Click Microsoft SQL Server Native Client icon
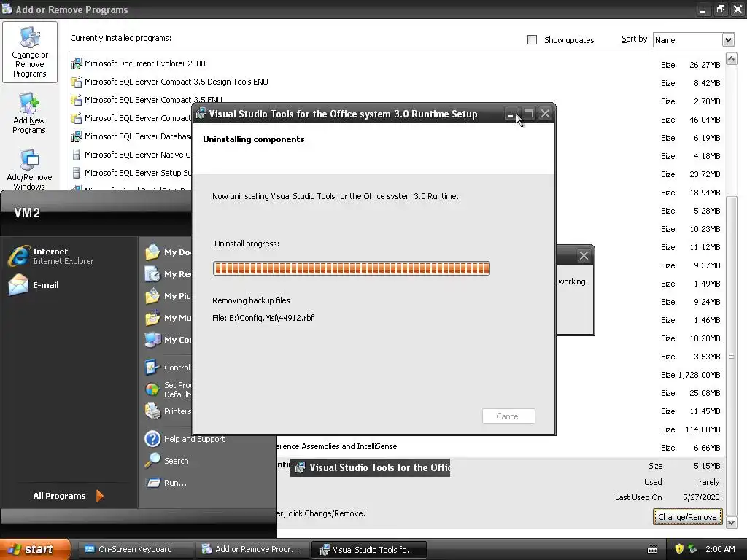This screenshot has height=560, width=747. point(76,155)
